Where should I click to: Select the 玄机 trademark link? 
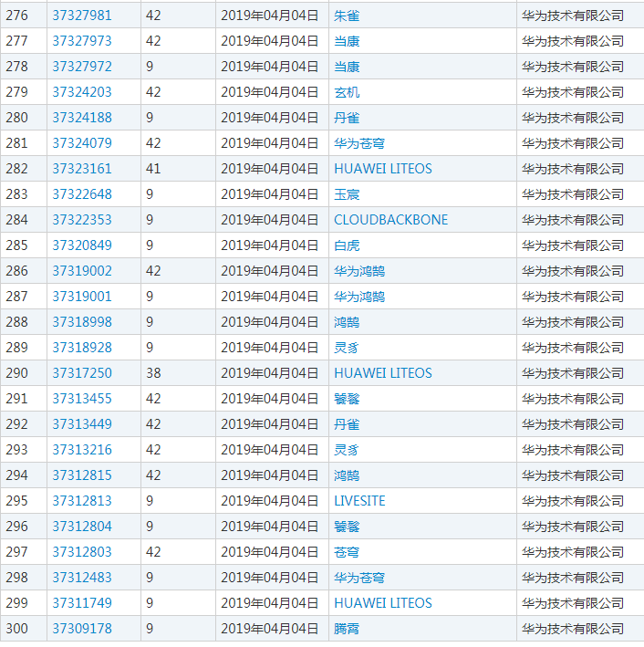click(347, 92)
